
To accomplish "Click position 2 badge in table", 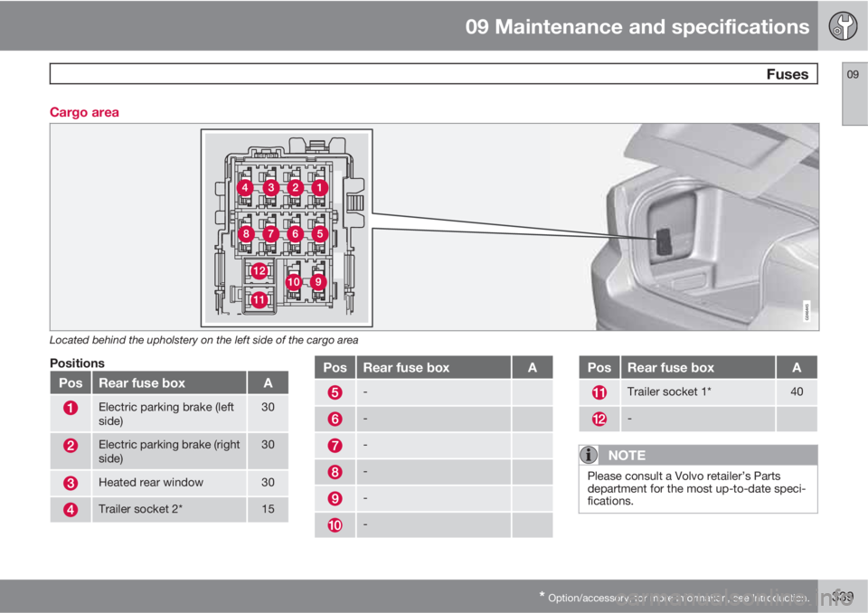I will [71, 445].
